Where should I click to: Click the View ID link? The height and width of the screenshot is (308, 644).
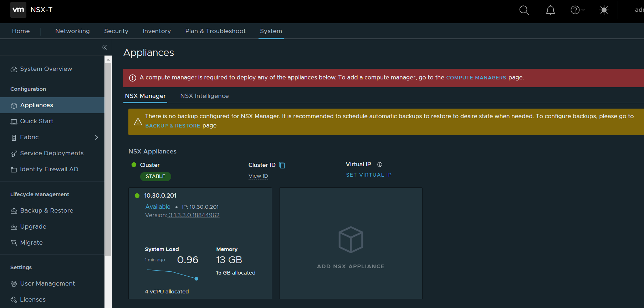tap(258, 176)
